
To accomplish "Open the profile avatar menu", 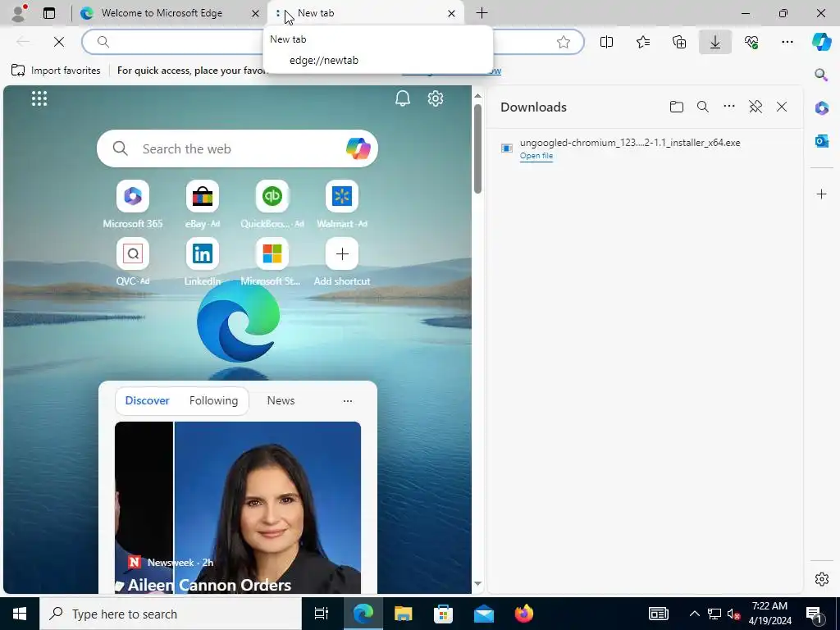I will [19, 13].
